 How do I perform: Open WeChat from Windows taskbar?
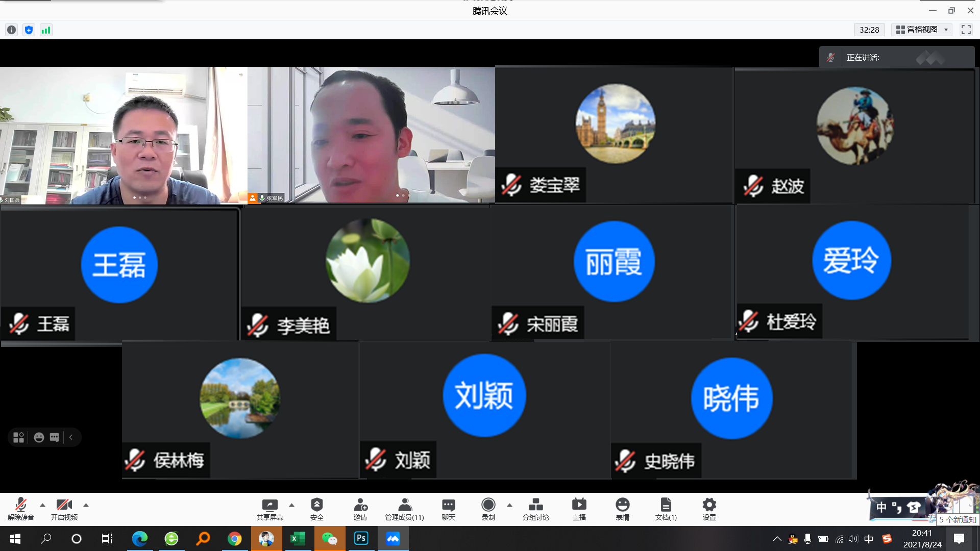[329, 539]
